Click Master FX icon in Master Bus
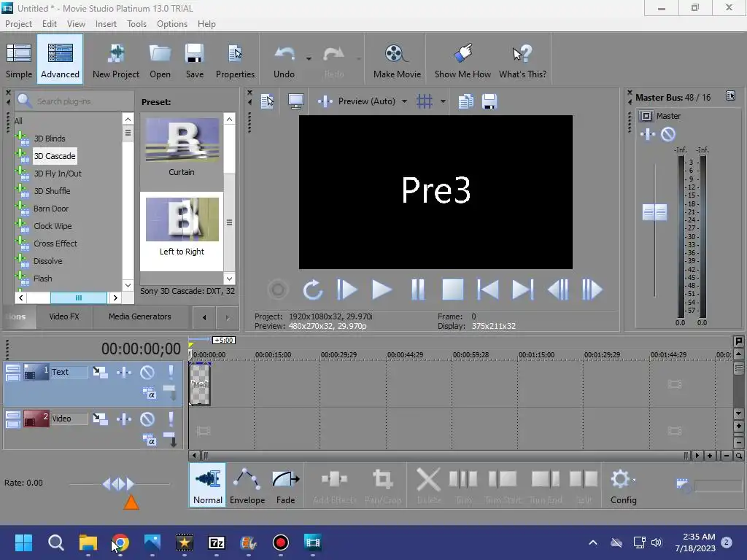747x560 pixels. (x=648, y=134)
